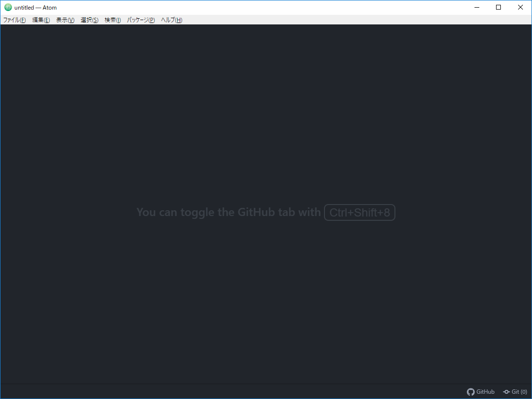Open the 編集(E) menu
The height and width of the screenshot is (399, 532).
(x=41, y=20)
